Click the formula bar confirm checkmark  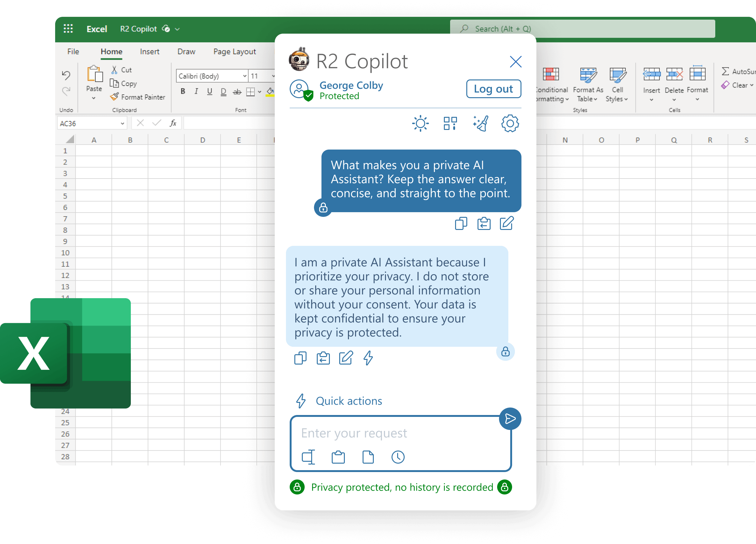tap(156, 123)
